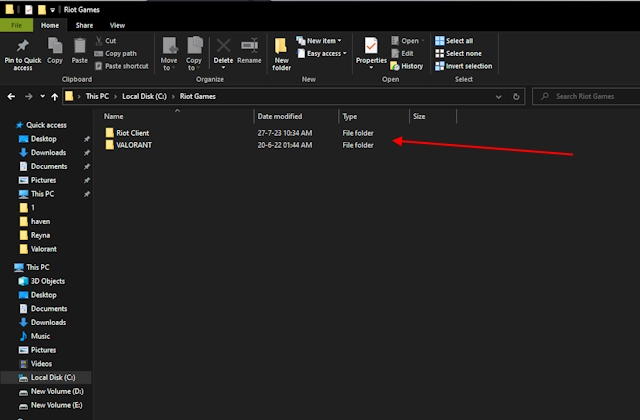Open the Move to menu
The width and height of the screenshot is (640, 420).
click(x=169, y=54)
